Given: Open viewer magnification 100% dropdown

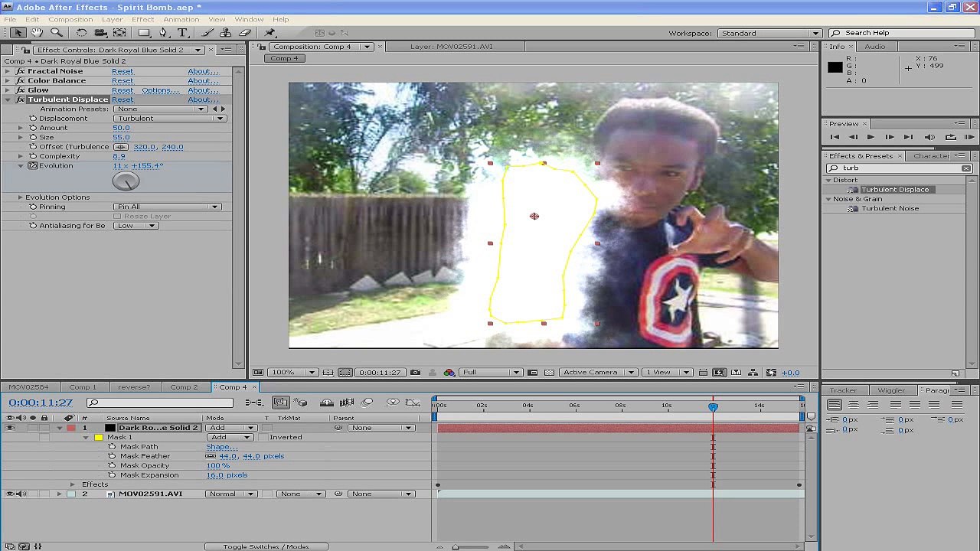Looking at the screenshot, I should [x=292, y=373].
